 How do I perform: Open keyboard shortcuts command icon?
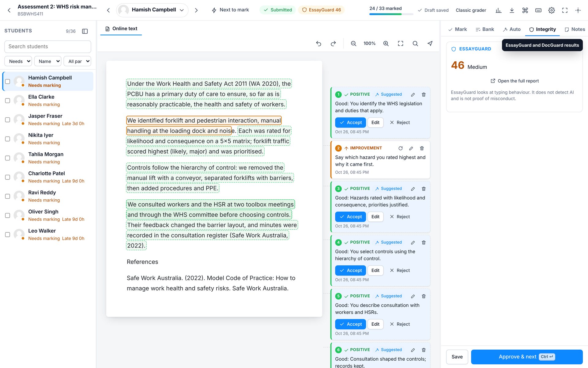(525, 10)
